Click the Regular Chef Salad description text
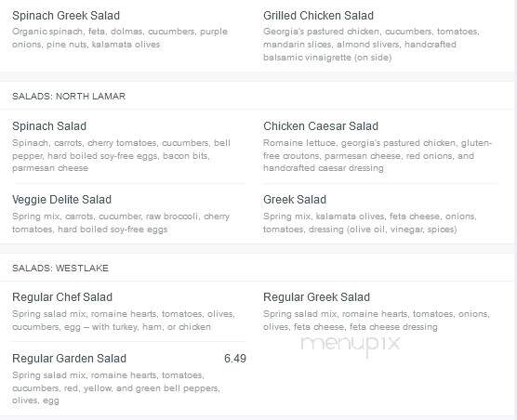Image resolution: width=517 pixels, height=420 pixels. (124, 321)
